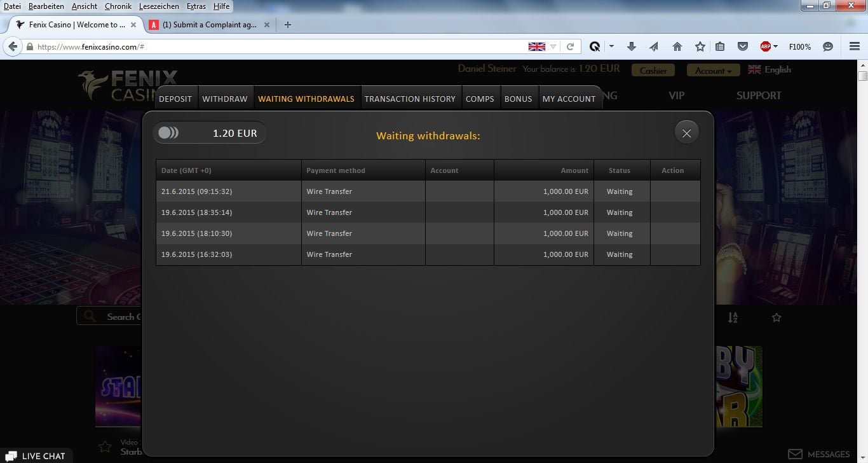The image size is (868, 463).
Task: Select the row dated 19.6.2015 (18:10:30)
Action: point(428,233)
